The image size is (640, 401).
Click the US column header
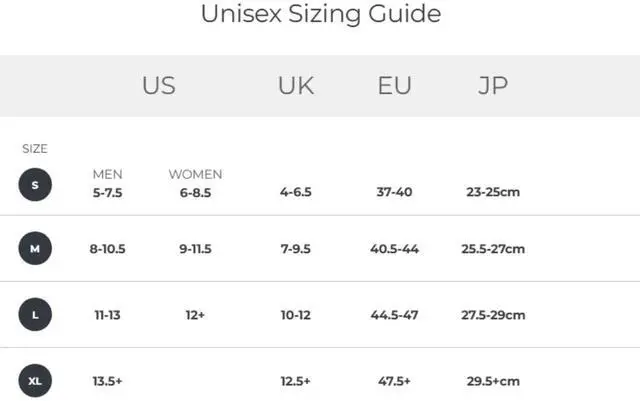click(158, 86)
